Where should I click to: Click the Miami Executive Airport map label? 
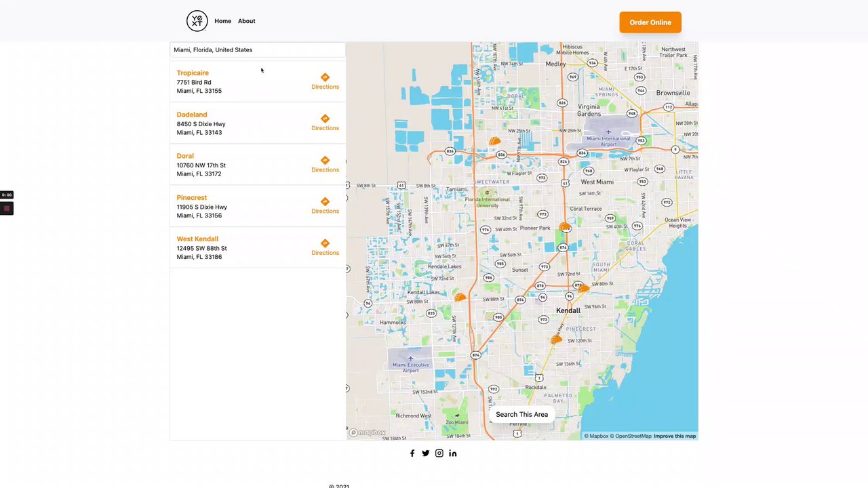(x=411, y=368)
